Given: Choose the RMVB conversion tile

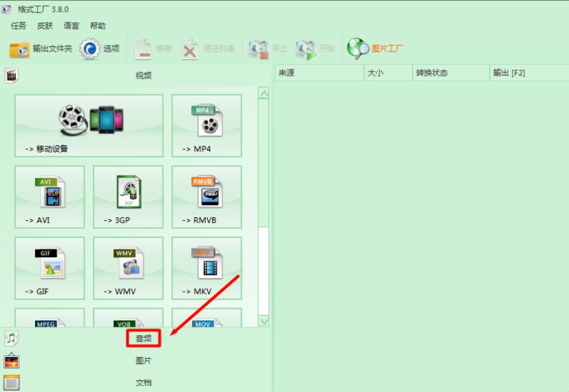Looking at the screenshot, I should point(206,197).
